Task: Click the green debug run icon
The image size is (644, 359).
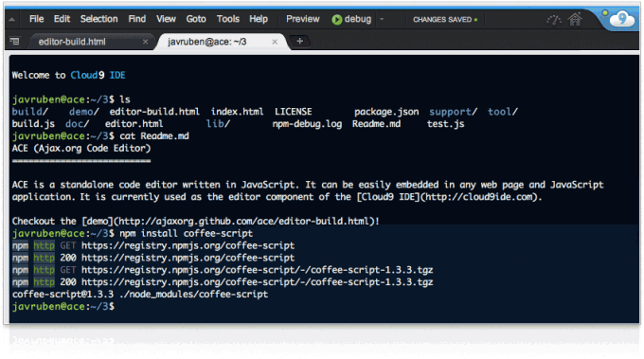Action: (337, 19)
